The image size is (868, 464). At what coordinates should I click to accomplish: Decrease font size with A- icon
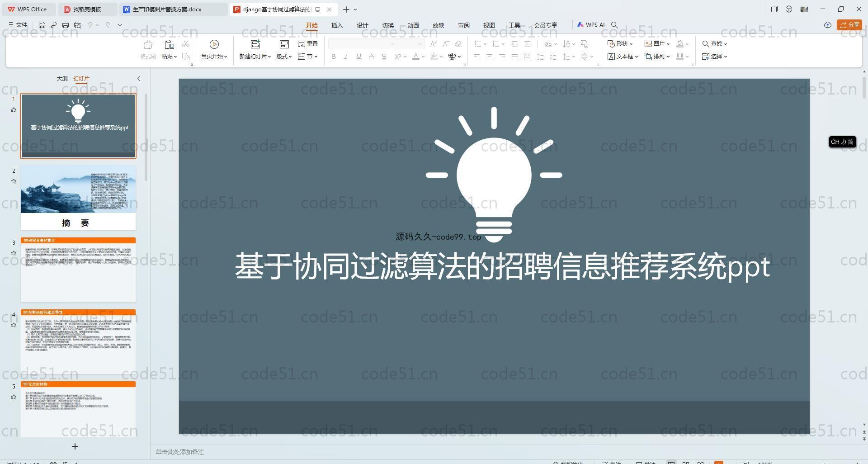[446, 44]
